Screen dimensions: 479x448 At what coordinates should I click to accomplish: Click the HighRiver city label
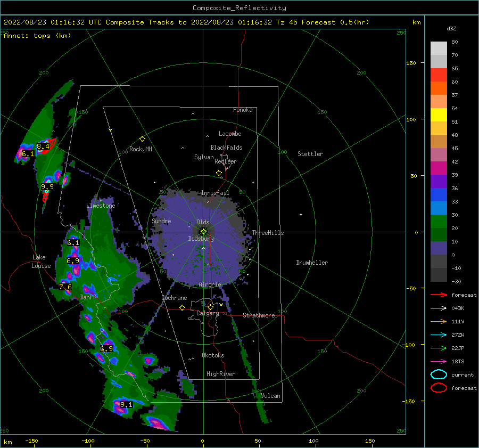(x=221, y=374)
